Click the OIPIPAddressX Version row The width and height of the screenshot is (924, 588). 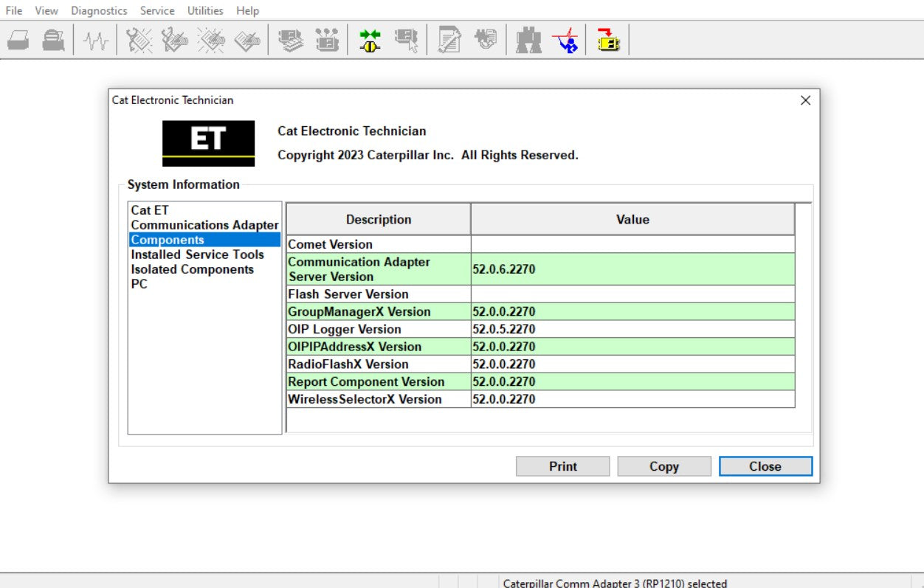coord(540,347)
